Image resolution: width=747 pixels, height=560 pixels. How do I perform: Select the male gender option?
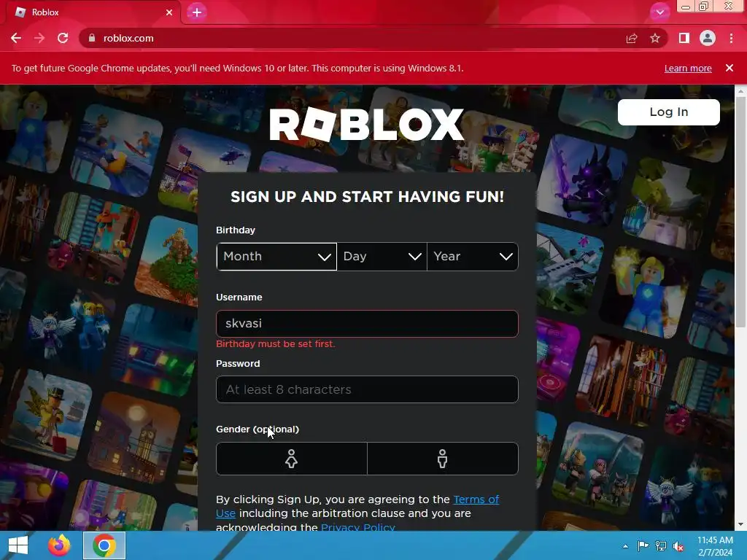443,459
